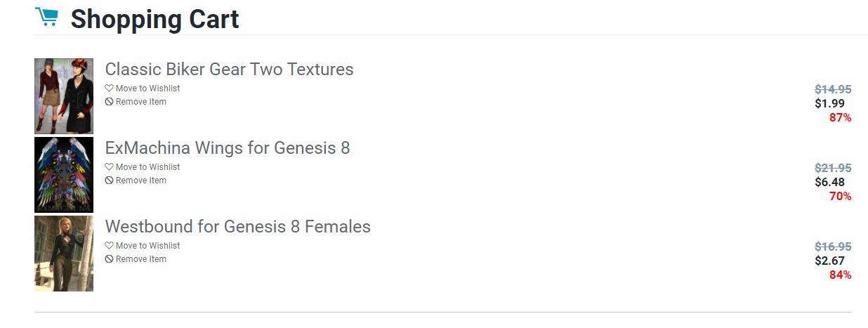The height and width of the screenshot is (328, 868).
Task: Open Westbound for Genesis 8 Females title
Action: coord(237,227)
